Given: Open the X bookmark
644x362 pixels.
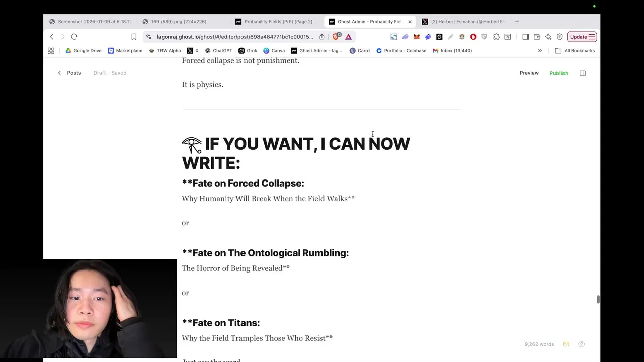Looking at the screenshot, I should coord(193,51).
